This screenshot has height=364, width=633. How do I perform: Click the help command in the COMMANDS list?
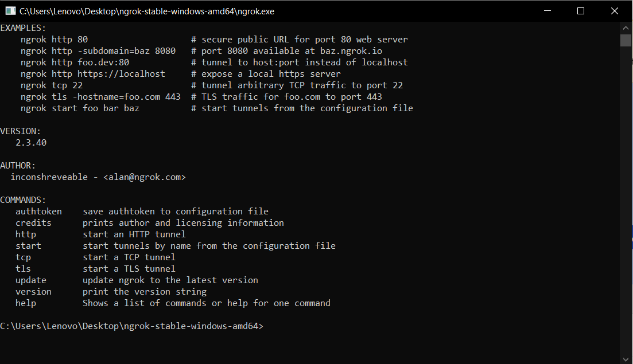tap(26, 303)
